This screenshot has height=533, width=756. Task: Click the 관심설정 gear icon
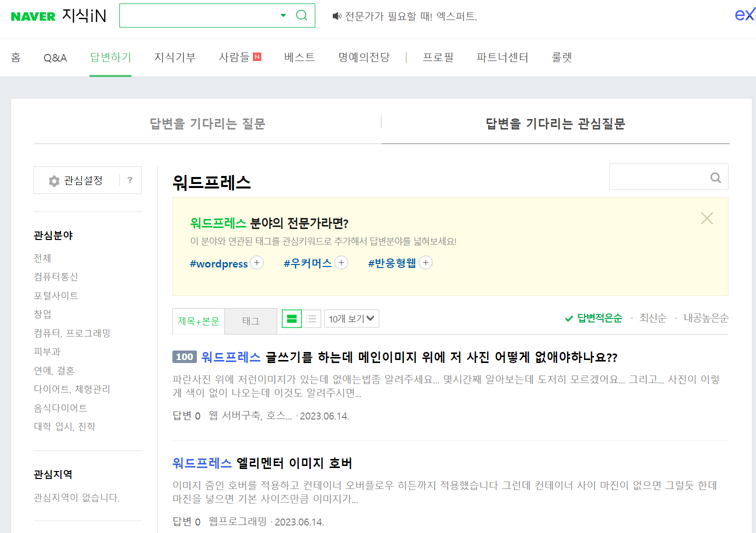pyautogui.click(x=54, y=181)
